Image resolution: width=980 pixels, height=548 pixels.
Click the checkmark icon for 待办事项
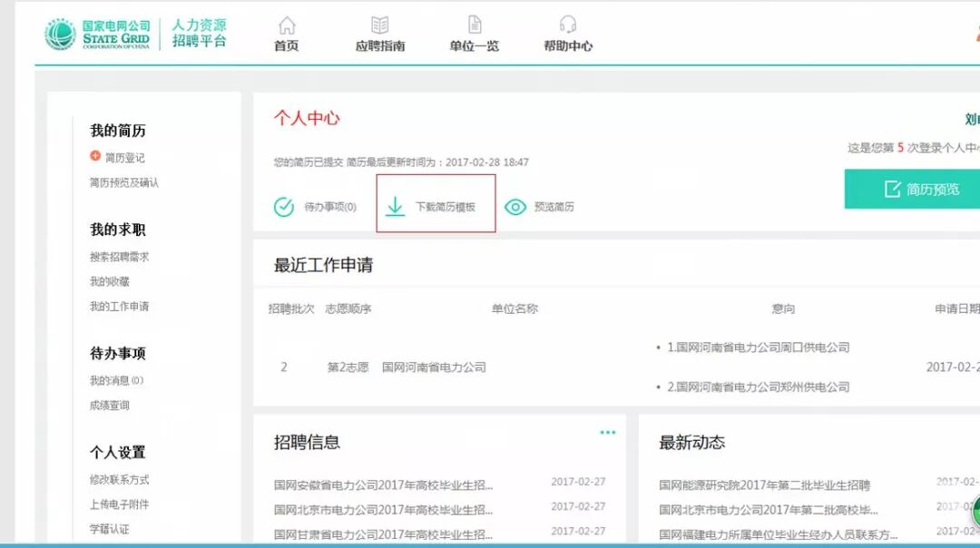(x=284, y=206)
